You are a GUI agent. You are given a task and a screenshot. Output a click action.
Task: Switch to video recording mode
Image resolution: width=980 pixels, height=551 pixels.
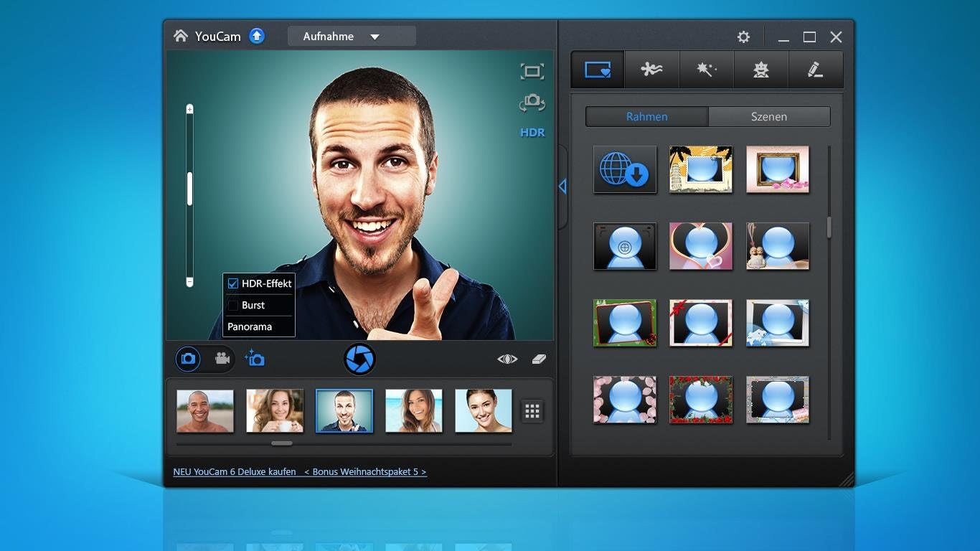222,359
